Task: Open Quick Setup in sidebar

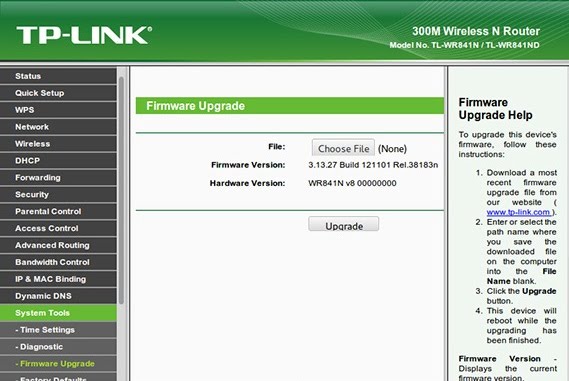Action: [x=58, y=93]
